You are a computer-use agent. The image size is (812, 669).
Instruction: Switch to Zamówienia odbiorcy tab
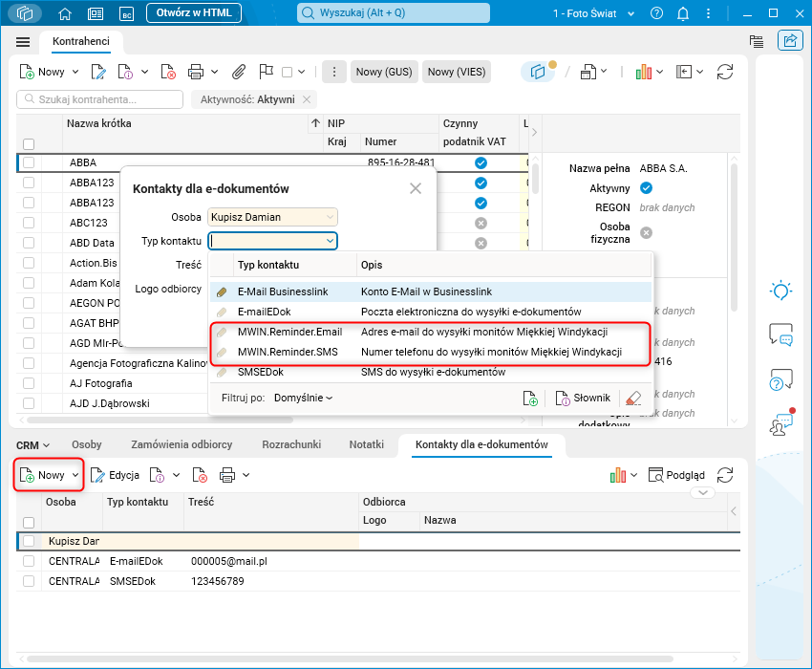[x=182, y=444]
